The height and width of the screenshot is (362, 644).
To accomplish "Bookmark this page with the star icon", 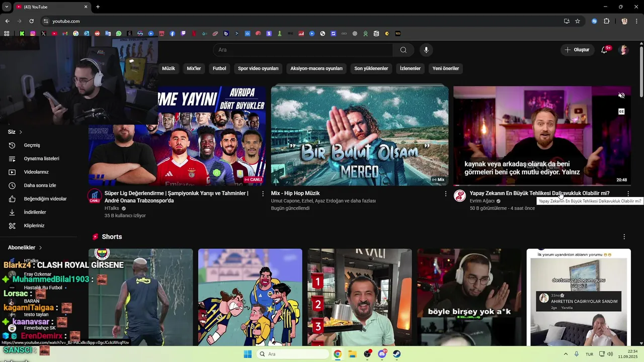I will 578,21.
